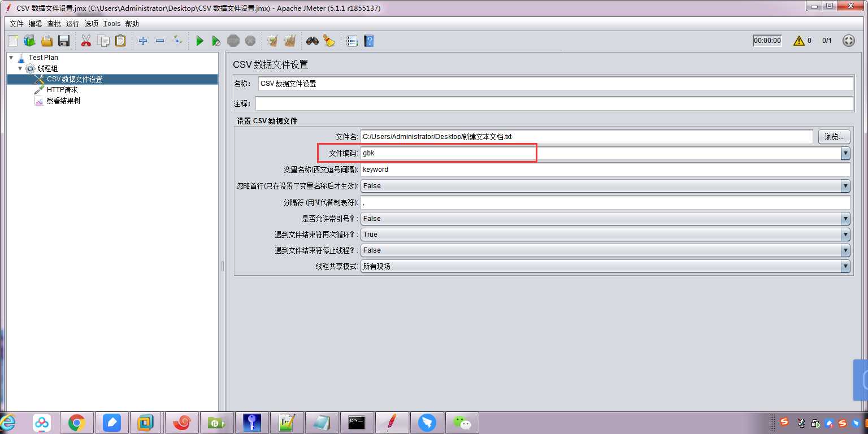Open the 查找 menu

(54, 24)
